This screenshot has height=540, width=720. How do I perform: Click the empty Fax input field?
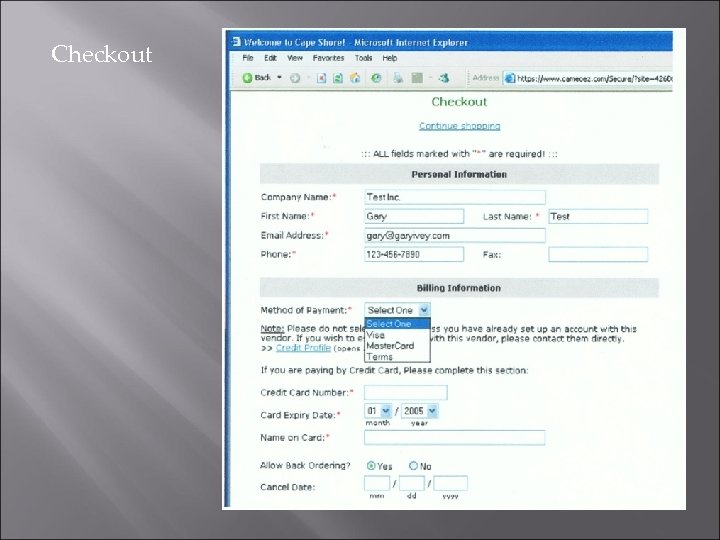click(x=598, y=254)
